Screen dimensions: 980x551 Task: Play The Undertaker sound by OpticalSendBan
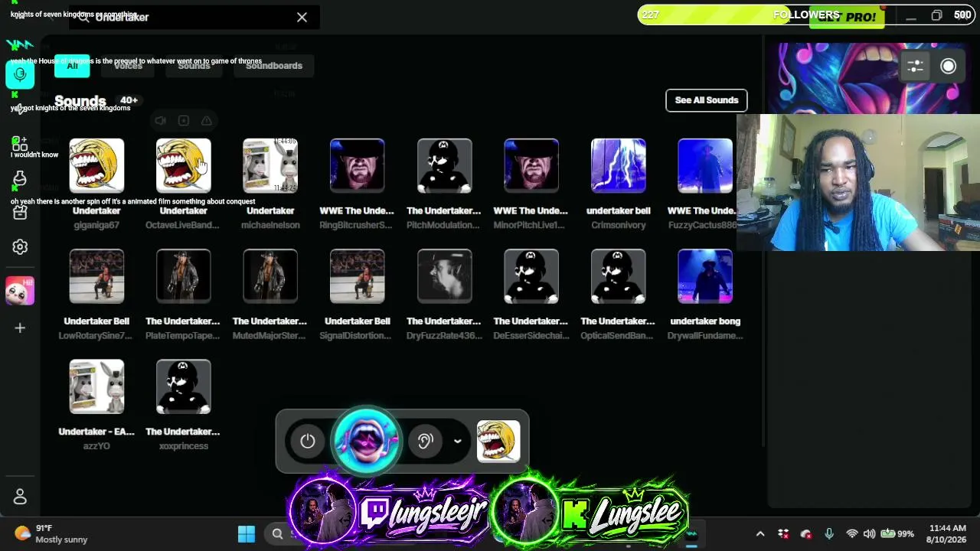click(x=619, y=276)
